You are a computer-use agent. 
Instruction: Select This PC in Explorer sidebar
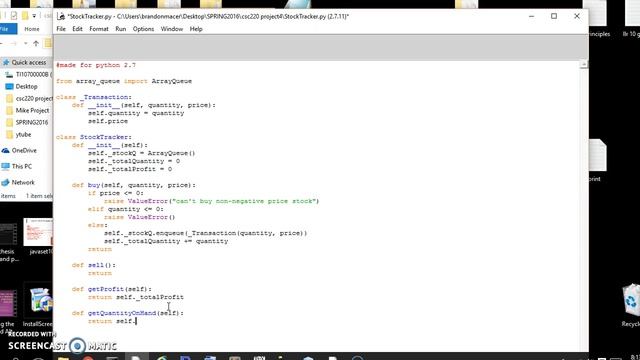[22, 166]
